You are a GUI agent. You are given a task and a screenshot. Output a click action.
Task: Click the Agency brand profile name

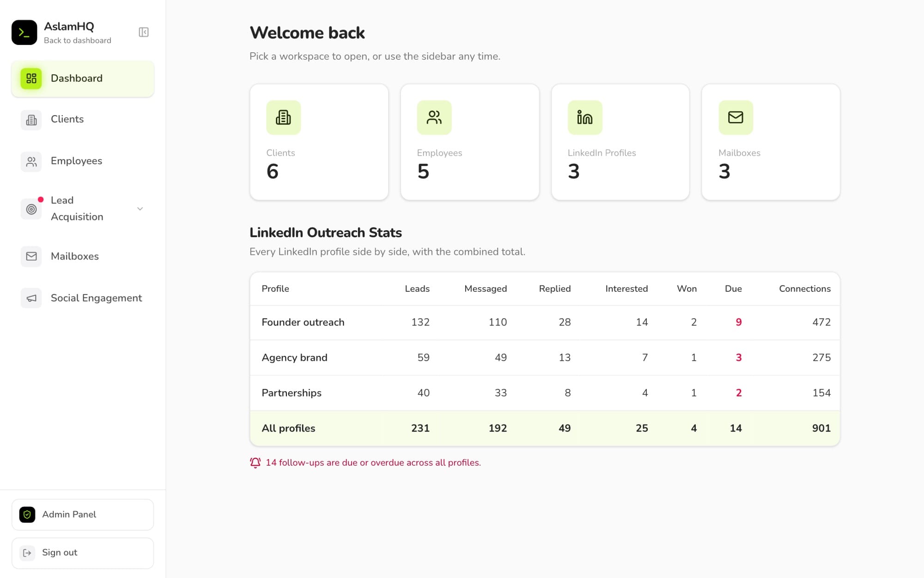[294, 357]
